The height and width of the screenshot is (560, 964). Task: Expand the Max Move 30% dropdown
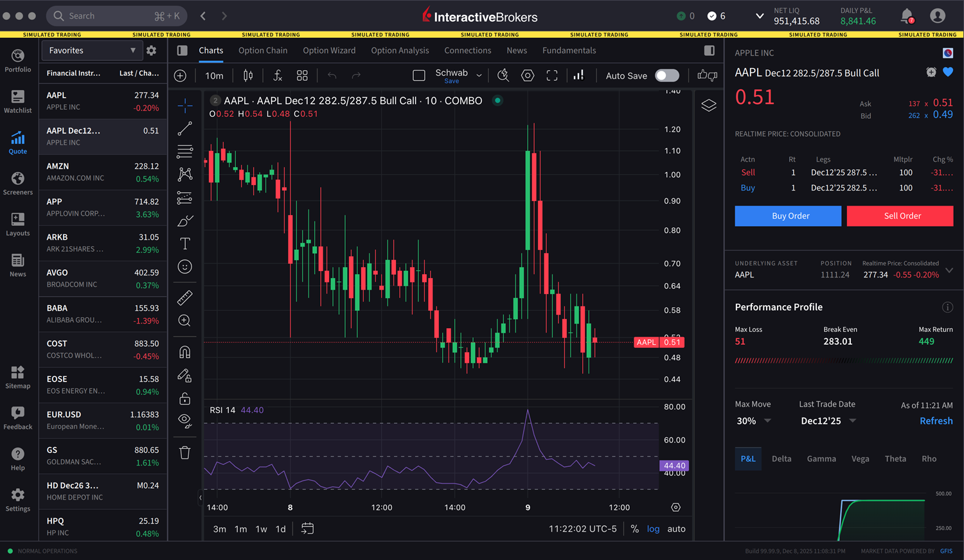(x=754, y=421)
